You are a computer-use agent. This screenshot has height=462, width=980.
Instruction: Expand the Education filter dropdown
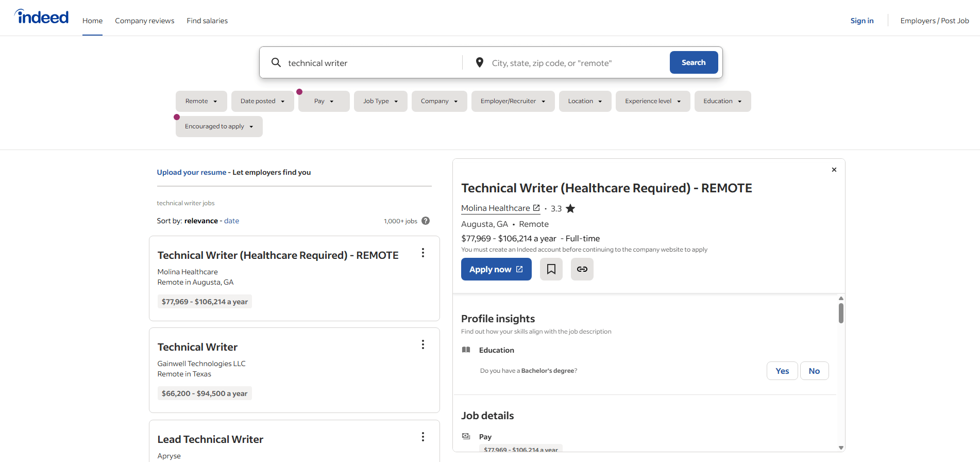(723, 101)
